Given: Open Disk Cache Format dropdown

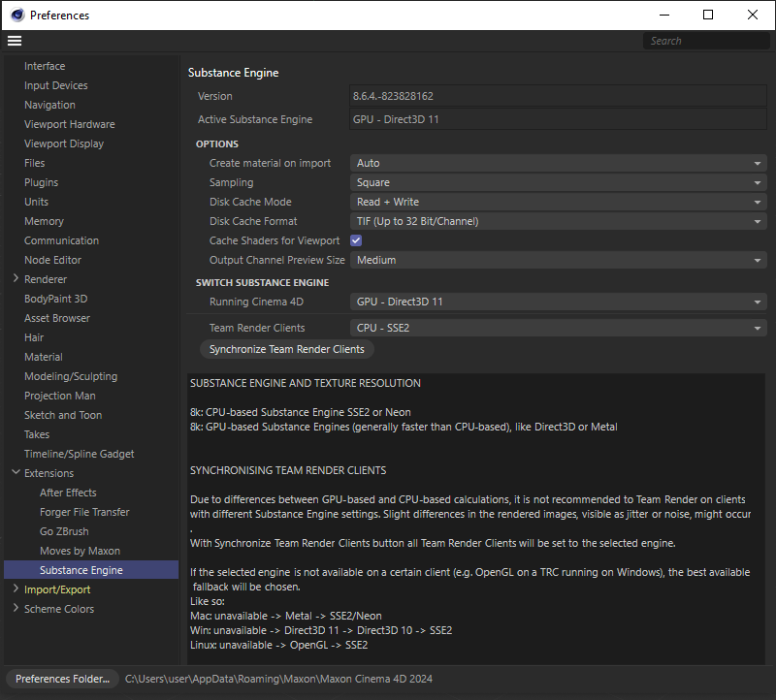Looking at the screenshot, I should pyautogui.click(x=559, y=221).
